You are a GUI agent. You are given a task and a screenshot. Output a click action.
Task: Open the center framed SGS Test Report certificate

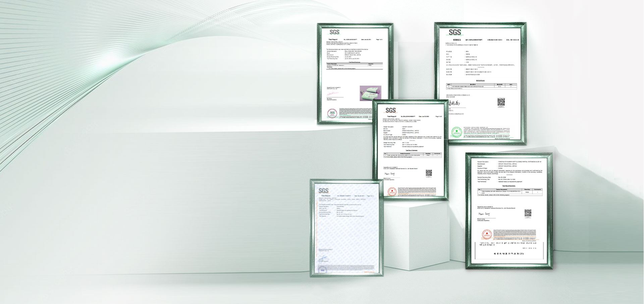tap(411, 150)
